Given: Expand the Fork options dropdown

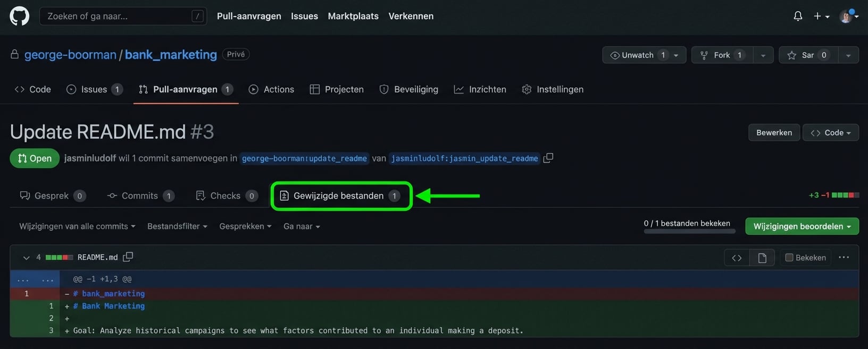Looking at the screenshot, I should pyautogui.click(x=763, y=55).
